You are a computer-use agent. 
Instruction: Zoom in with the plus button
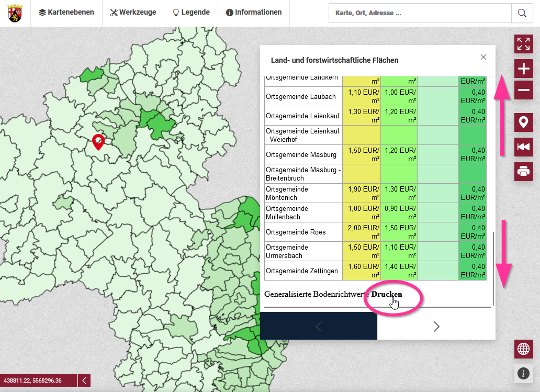523,69
